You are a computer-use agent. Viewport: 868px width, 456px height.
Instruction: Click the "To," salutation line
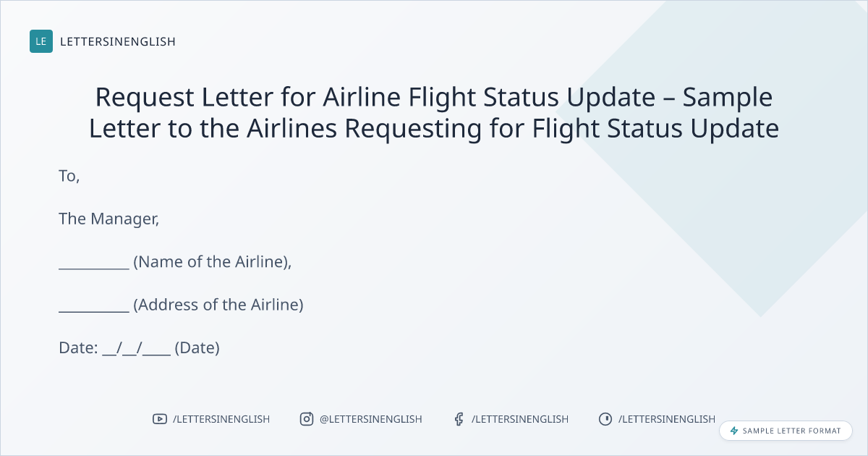69,176
